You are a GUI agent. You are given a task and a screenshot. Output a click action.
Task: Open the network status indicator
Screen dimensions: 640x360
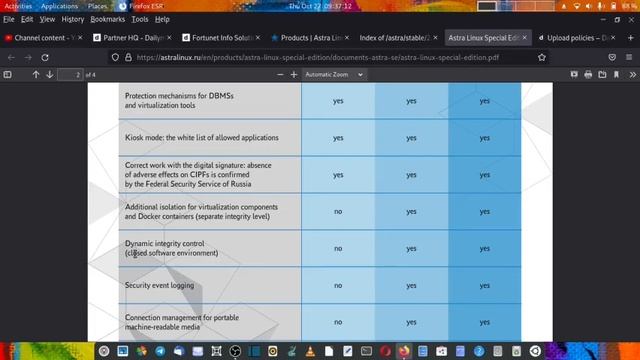point(577,6)
